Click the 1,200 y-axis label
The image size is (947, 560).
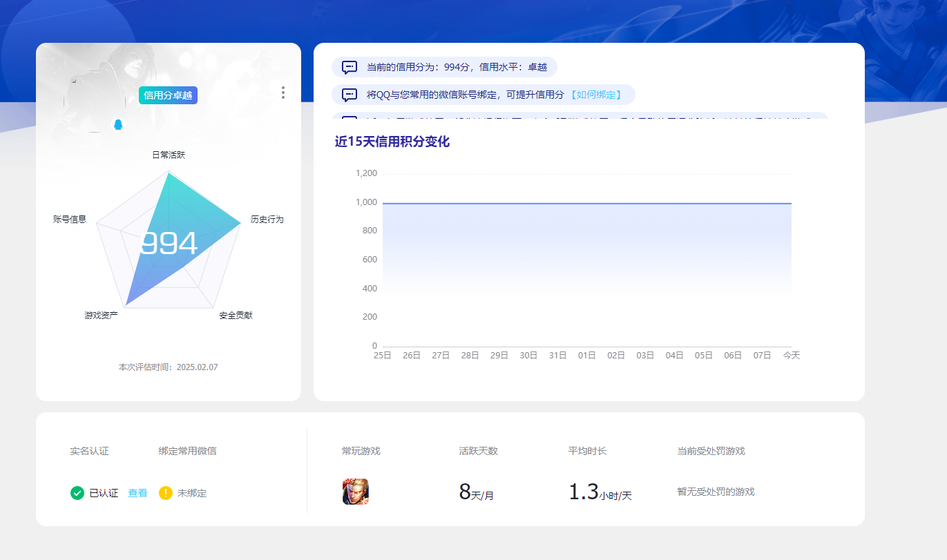point(366,173)
